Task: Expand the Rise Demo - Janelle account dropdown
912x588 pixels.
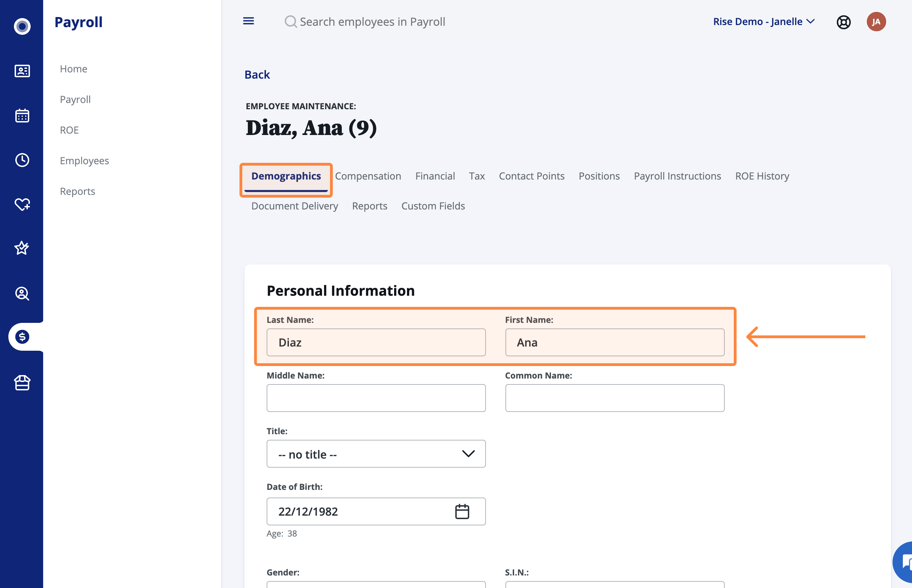Action: pos(764,22)
